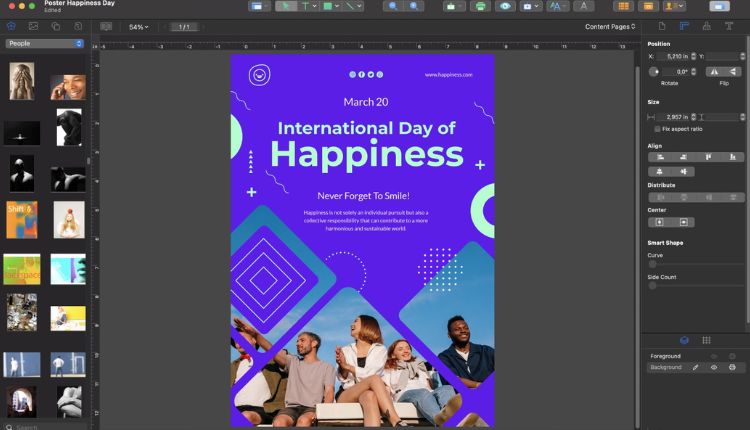Toggle visibility of the Background layer
The image size is (750, 430).
coord(714,368)
